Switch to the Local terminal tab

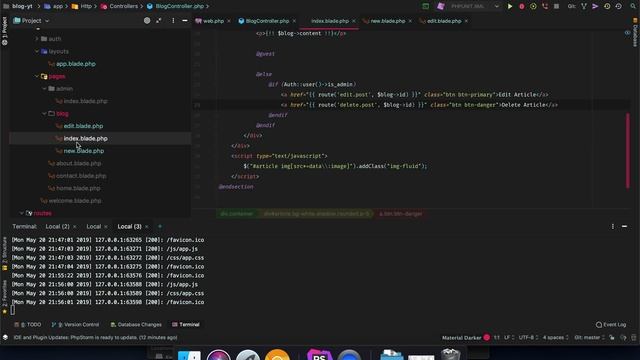[x=93, y=227]
